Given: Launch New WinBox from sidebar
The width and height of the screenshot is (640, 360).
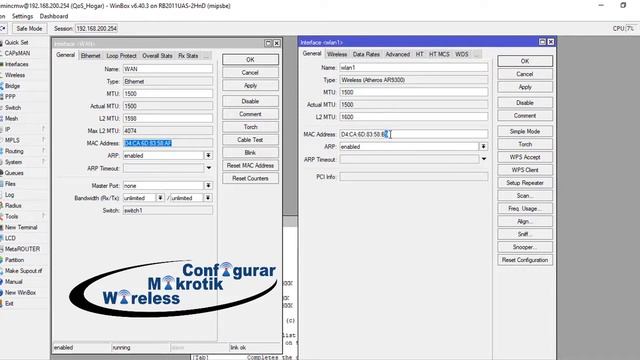Looking at the screenshot, I should (x=20, y=293).
